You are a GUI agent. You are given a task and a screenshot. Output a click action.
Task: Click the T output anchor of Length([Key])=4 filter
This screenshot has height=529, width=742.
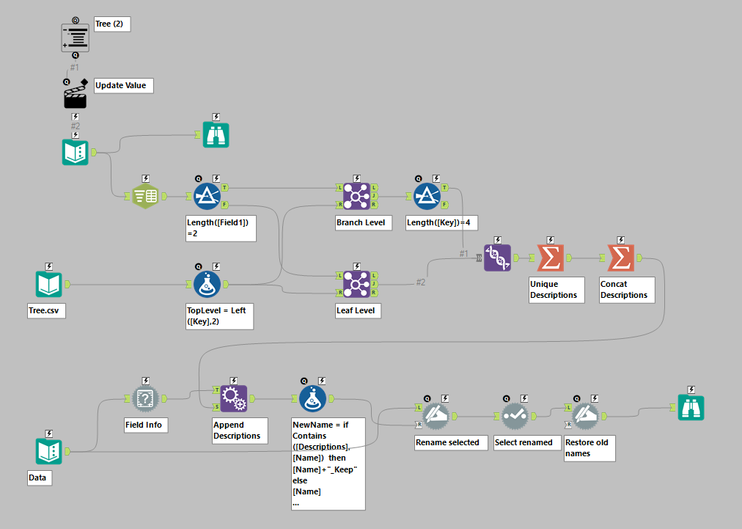click(445, 188)
